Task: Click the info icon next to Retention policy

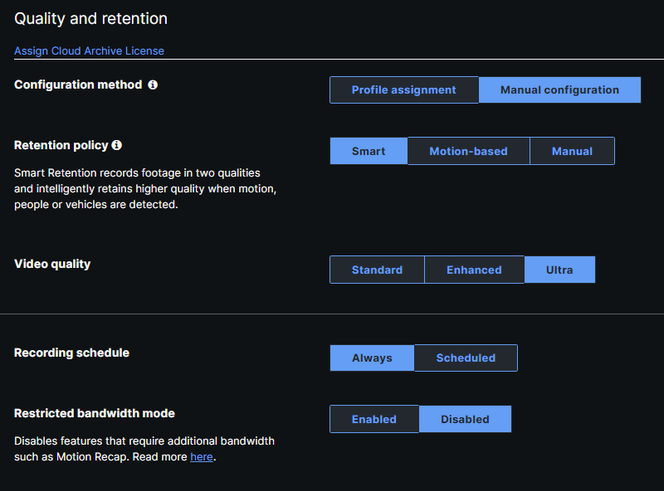Action: pos(117,146)
